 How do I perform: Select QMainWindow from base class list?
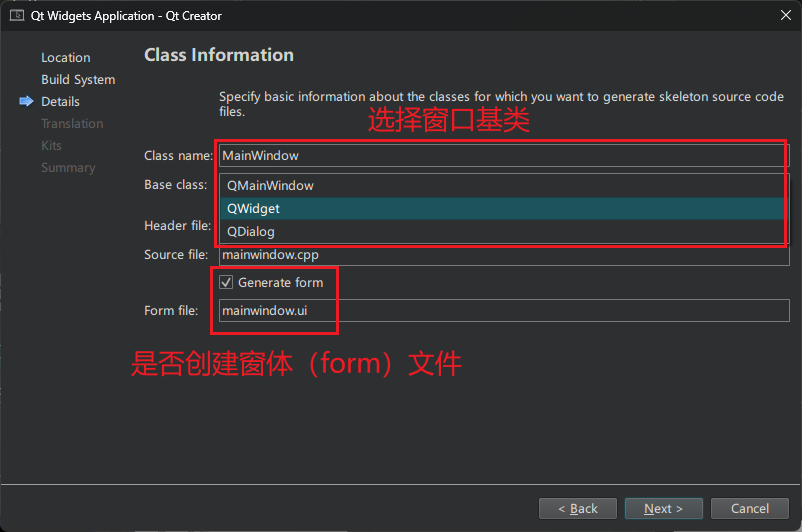click(270, 185)
